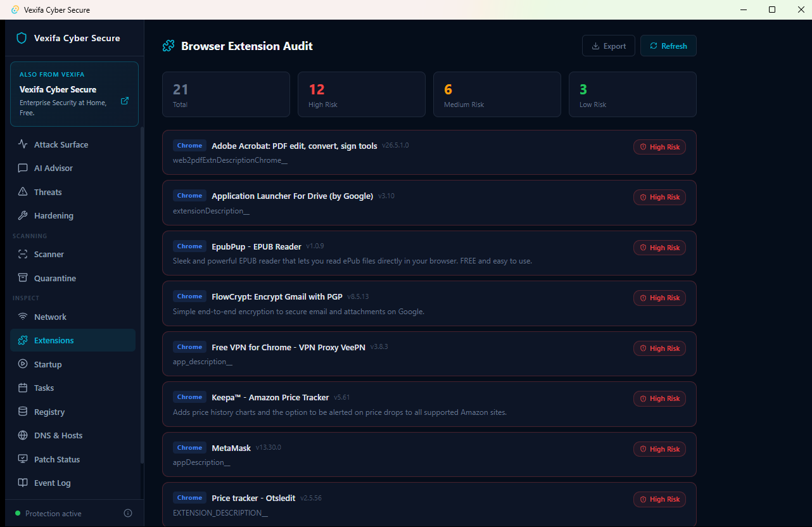Viewport: 812px width, 527px height.
Task: Open the Registry inspector
Action: 73,412
